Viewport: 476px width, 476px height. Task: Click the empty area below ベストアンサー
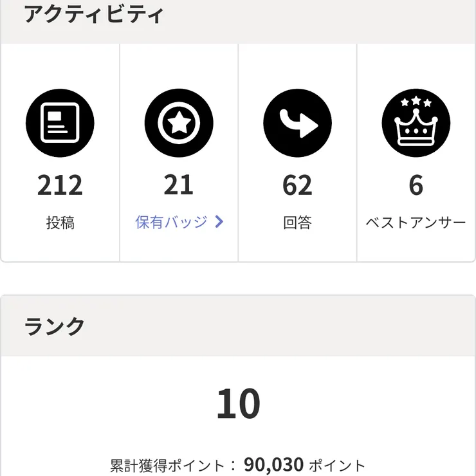(x=416, y=248)
